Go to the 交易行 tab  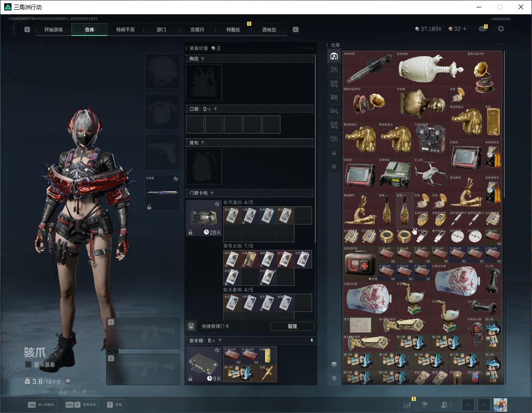coord(197,29)
